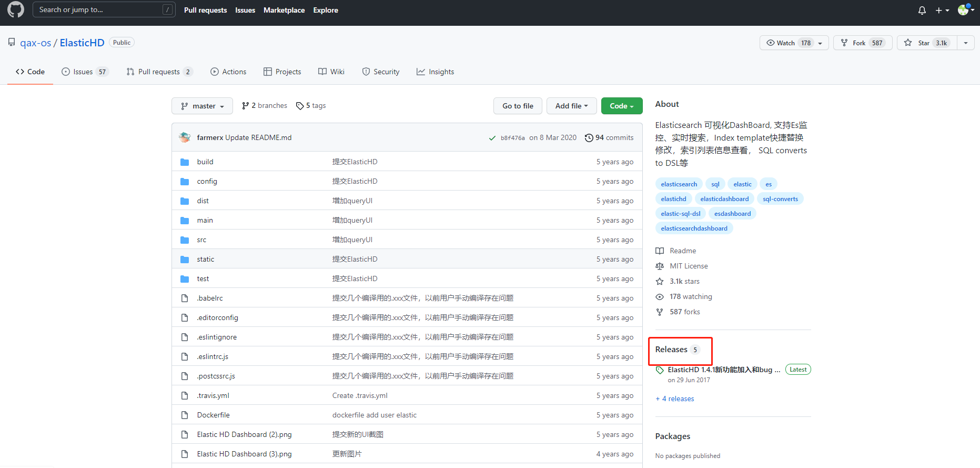The height and width of the screenshot is (468, 980).
Task: Click the Releases heading link
Action: coord(671,350)
